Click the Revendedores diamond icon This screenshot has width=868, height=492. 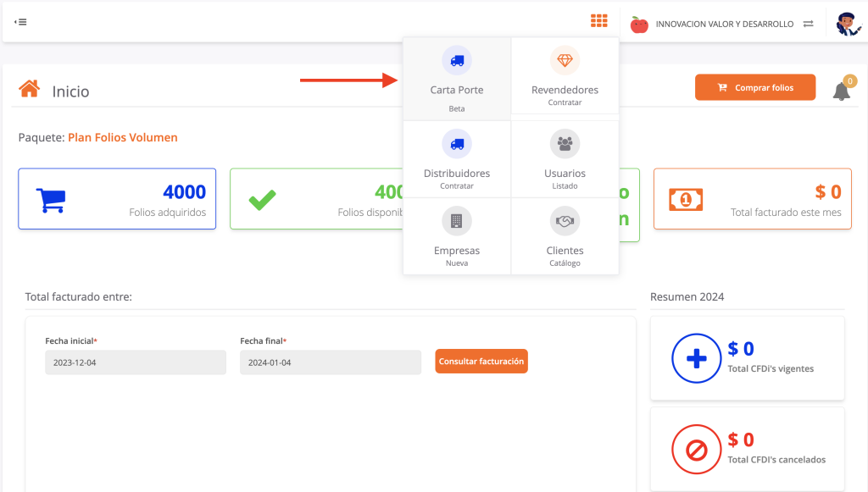565,60
